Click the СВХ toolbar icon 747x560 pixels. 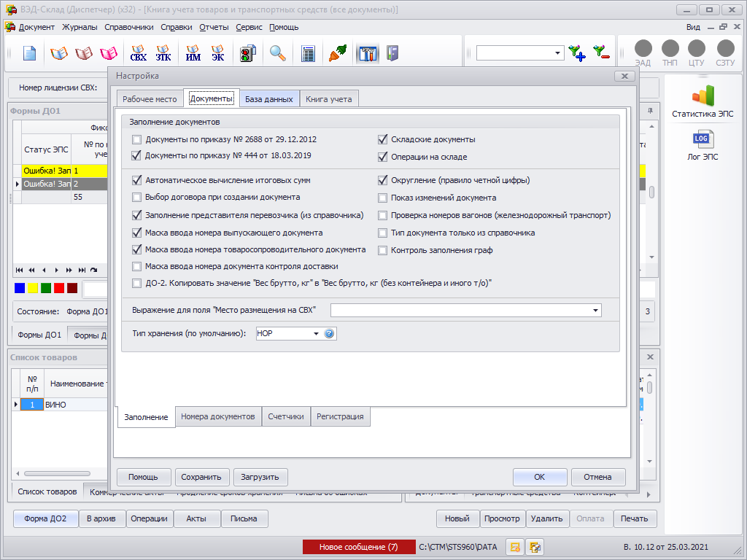point(138,53)
